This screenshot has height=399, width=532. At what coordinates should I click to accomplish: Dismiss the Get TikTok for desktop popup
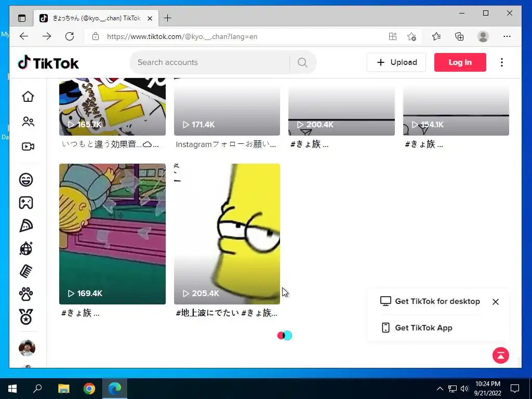[495, 302]
